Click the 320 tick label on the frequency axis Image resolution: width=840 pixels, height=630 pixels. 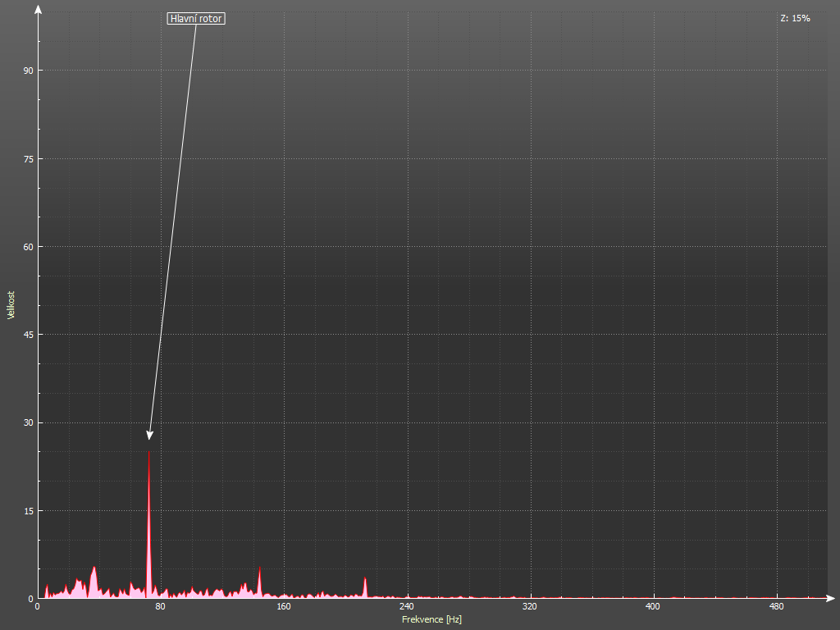click(x=530, y=607)
